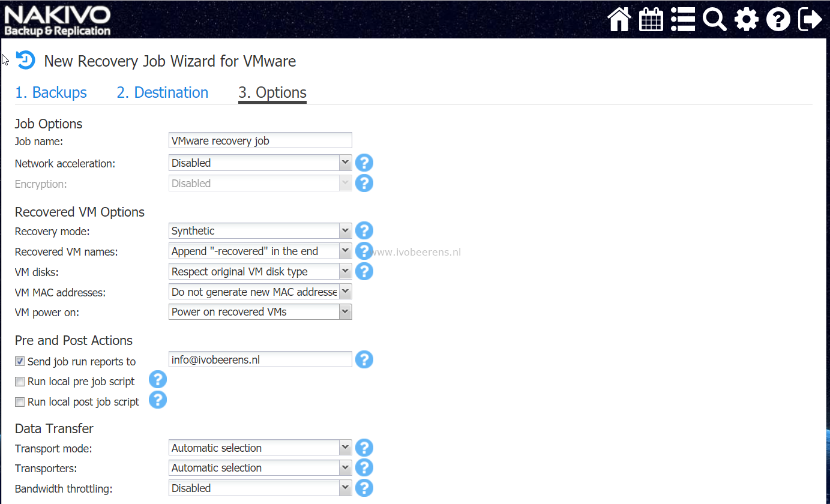Open the settings gear icon
Screen dimensions: 830x504
click(747, 19)
